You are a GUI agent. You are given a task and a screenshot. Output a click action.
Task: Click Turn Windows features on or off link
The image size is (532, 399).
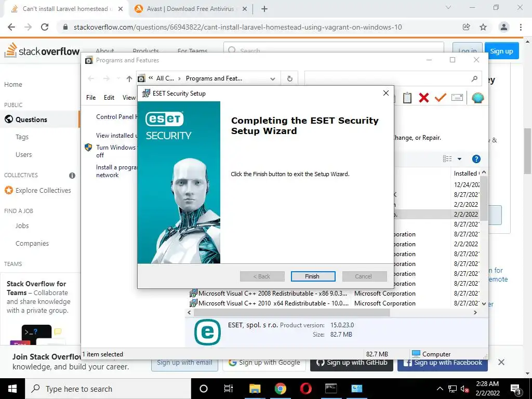(x=116, y=151)
